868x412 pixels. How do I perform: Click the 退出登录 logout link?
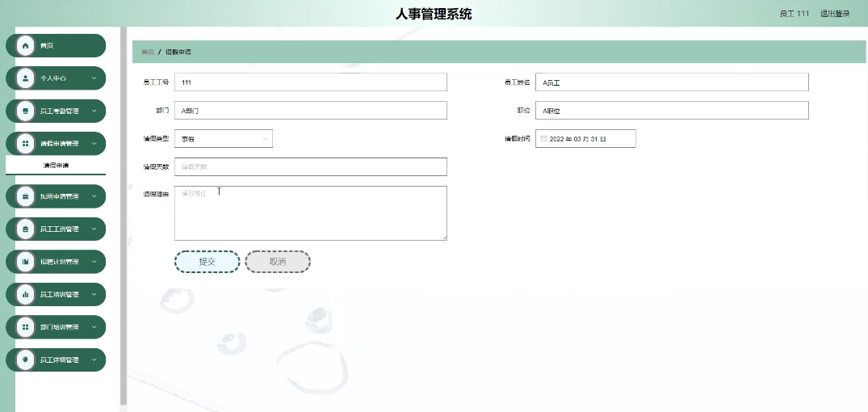point(835,14)
